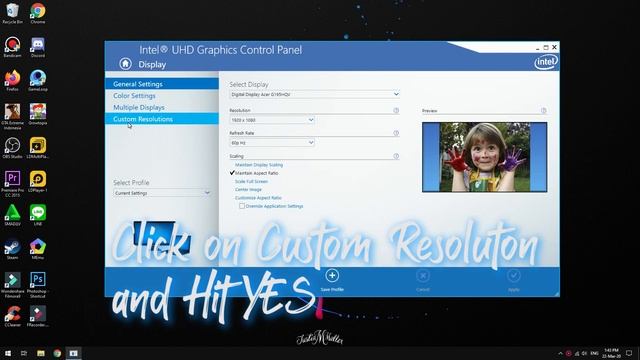This screenshot has width=640, height=360.
Task: Open LINE desktop shortcut
Action: [38, 215]
